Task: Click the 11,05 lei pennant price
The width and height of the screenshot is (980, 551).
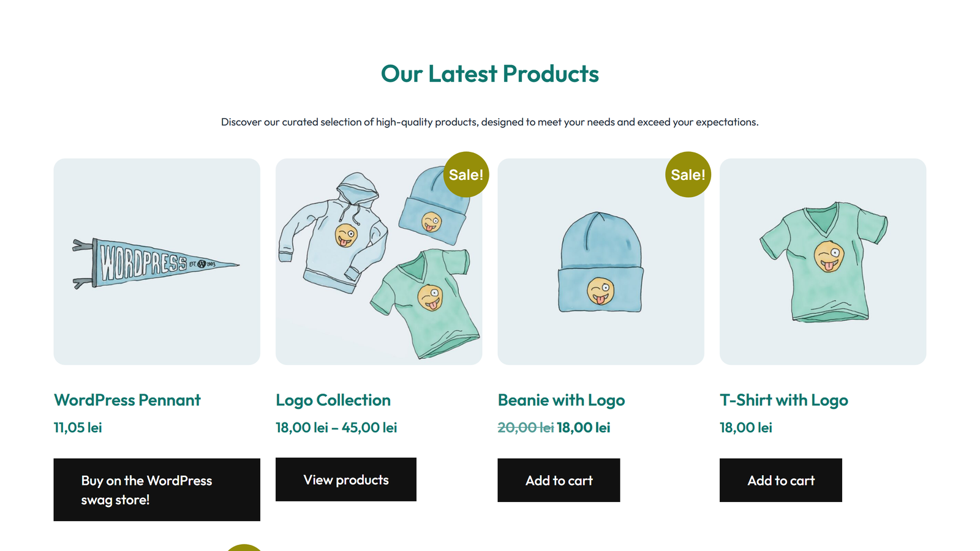Action: 77,427
